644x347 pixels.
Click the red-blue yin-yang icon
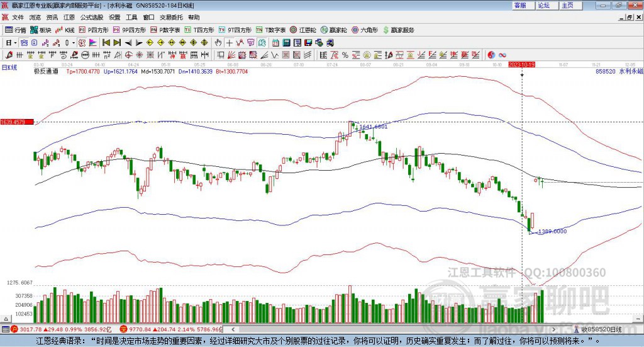pyautogui.click(x=491, y=55)
